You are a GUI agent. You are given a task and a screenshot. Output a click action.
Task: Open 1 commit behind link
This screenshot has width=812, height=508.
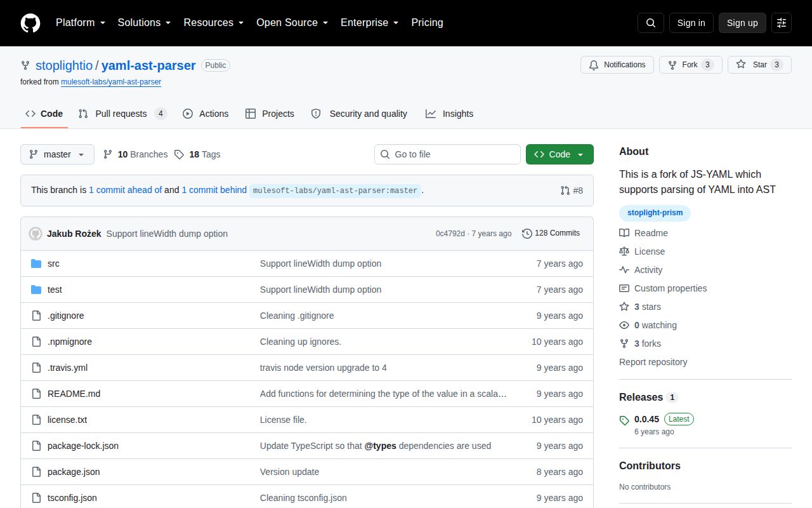pyautogui.click(x=214, y=190)
